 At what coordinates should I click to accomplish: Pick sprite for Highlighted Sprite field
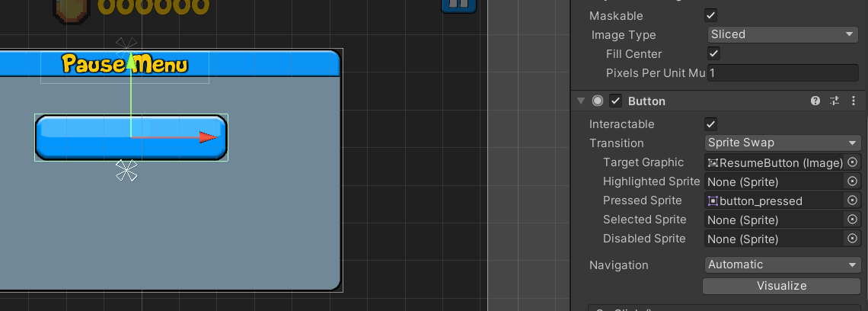[853, 181]
